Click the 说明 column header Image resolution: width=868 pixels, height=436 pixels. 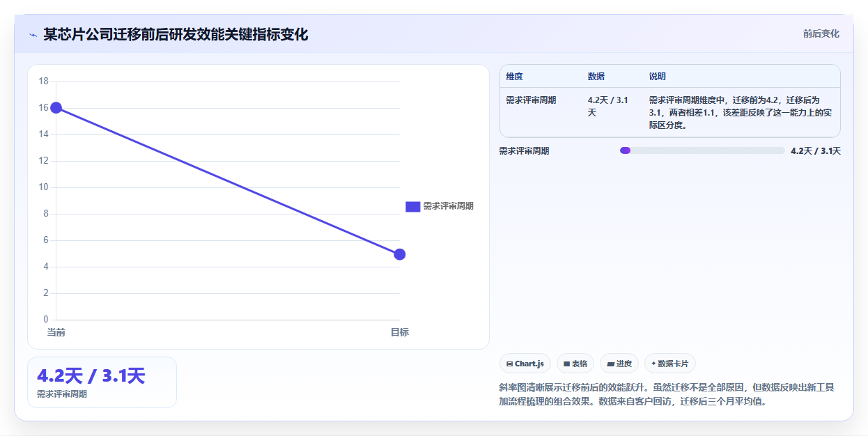pyautogui.click(x=658, y=76)
